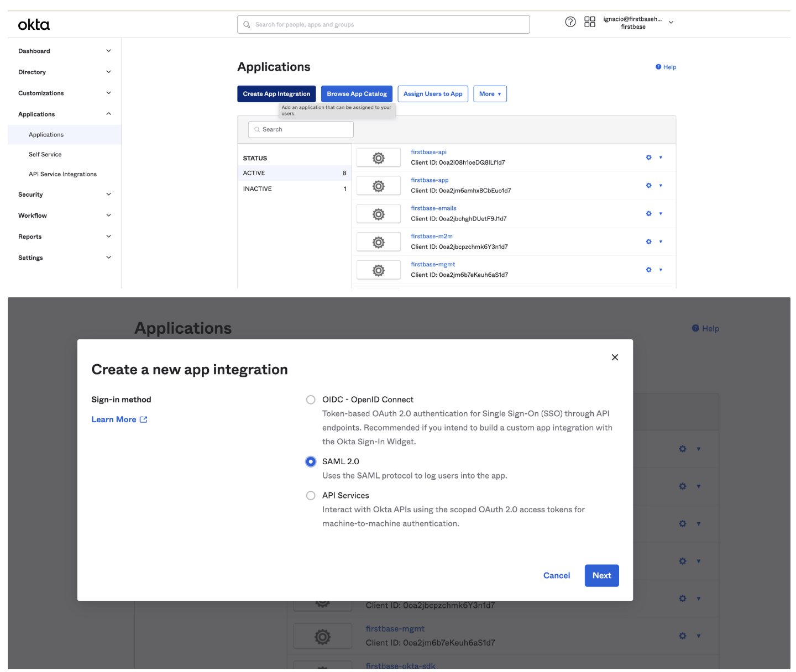
Task: Click Client ID 0oa2jm6amhx8CbEuo1d7 text
Action: click(x=461, y=191)
